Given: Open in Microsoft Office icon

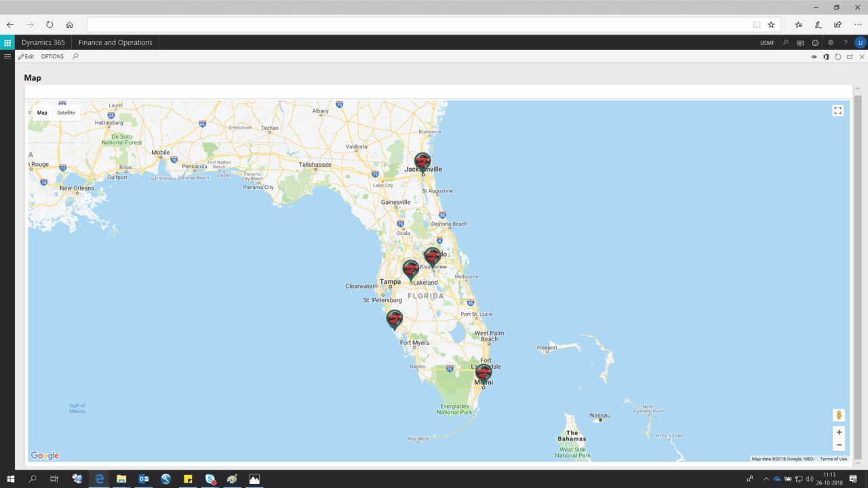Looking at the screenshot, I should point(826,57).
